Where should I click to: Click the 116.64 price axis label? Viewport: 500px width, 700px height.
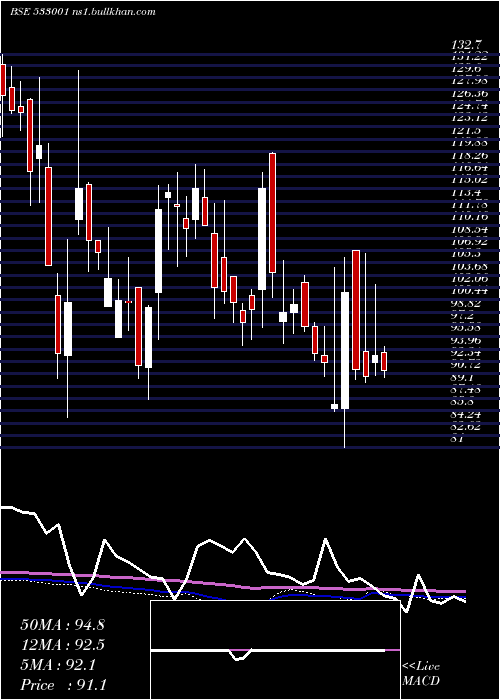(469, 167)
